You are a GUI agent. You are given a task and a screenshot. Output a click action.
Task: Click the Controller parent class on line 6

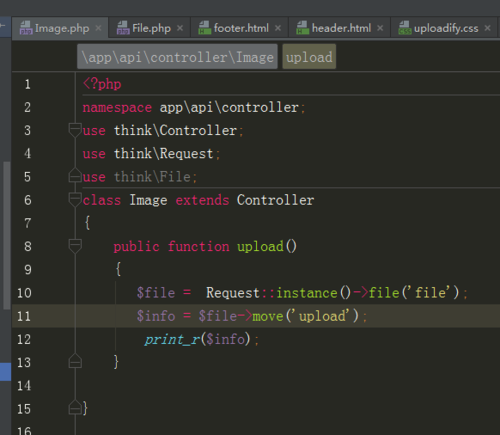275,200
